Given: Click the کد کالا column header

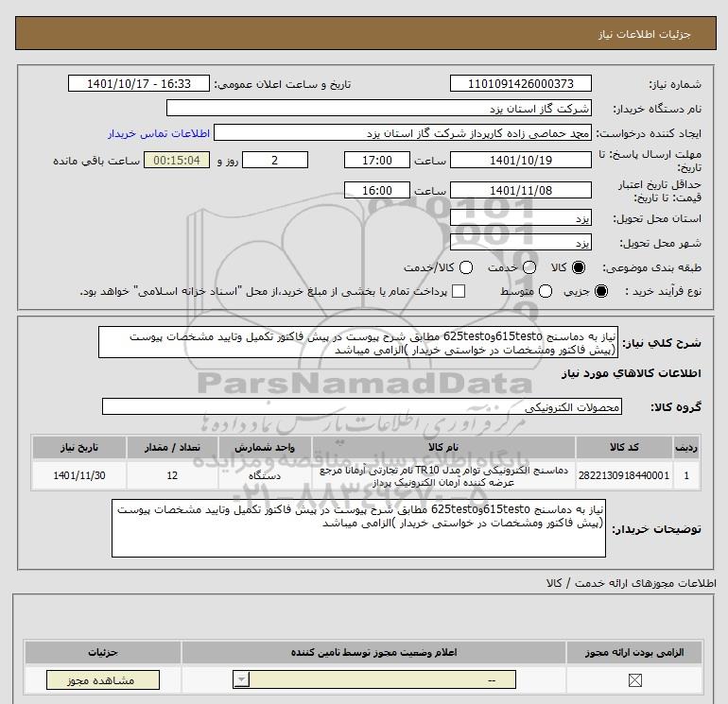Looking at the screenshot, I should [x=624, y=447].
